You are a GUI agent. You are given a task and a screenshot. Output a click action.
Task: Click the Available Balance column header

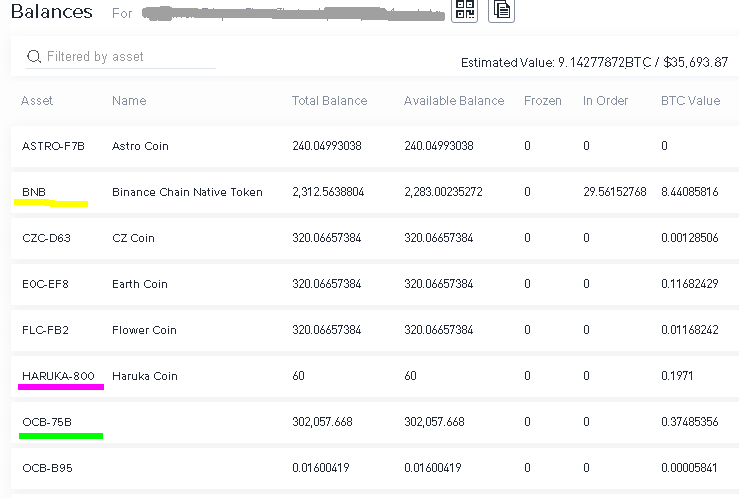pyautogui.click(x=453, y=101)
